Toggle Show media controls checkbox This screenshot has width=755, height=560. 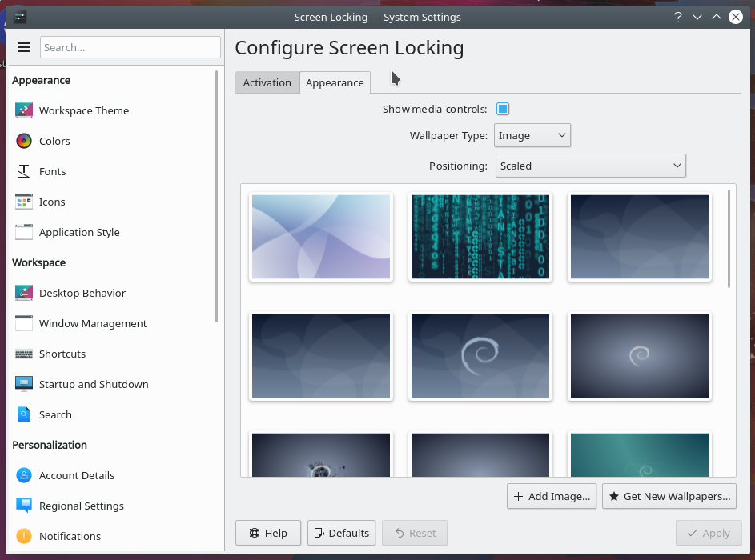coord(503,109)
